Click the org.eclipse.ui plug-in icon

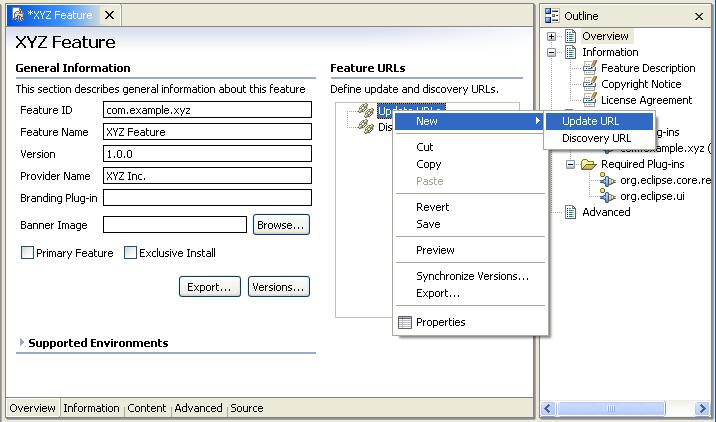[607, 196]
